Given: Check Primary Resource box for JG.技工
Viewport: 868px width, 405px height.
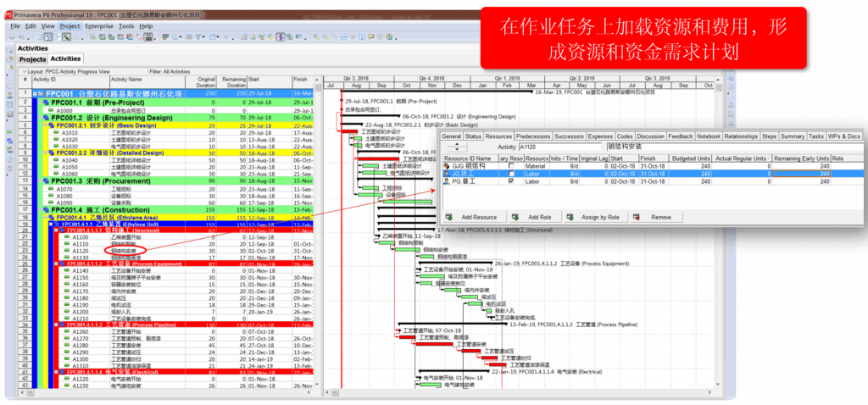Looking at the screenshot, I should tap(511, 173).
